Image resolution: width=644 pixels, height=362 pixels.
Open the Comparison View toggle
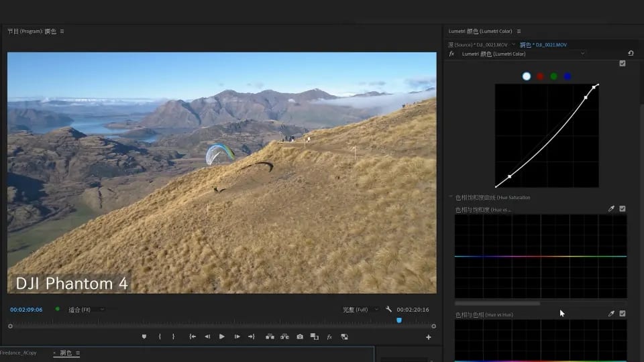point(315,337)
